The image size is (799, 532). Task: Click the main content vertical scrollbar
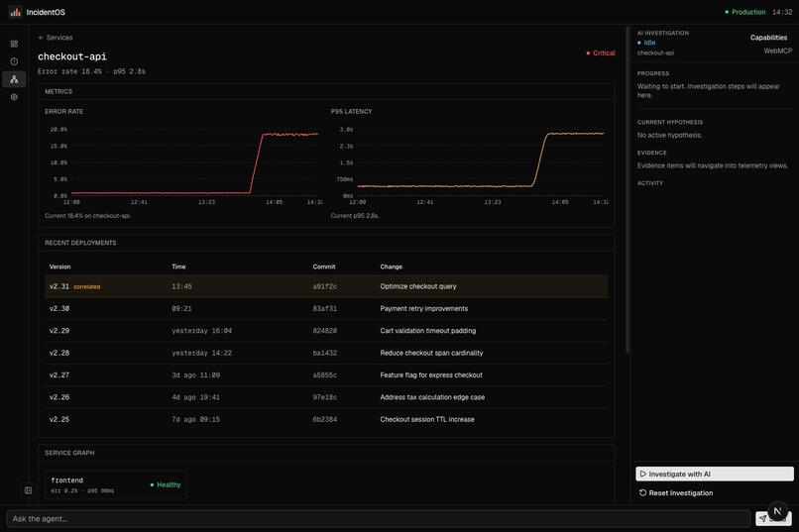pos(628,189)
